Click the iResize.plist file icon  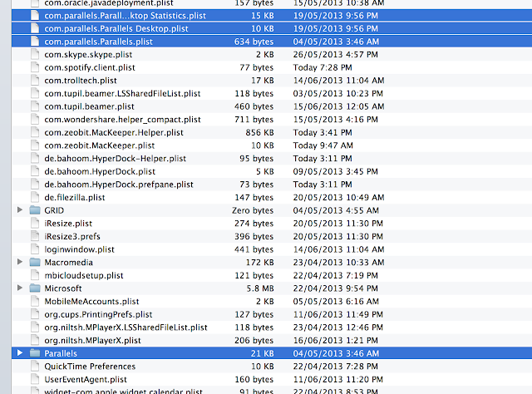[x=35, y=224]
